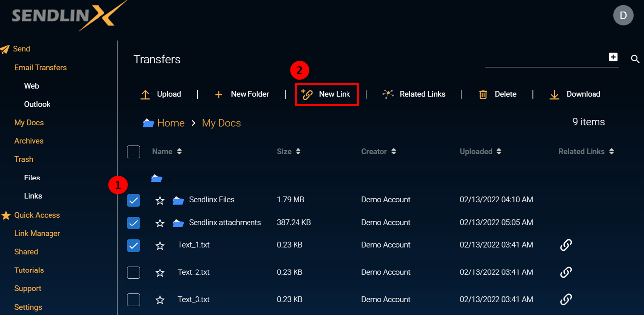Click the Related Links network icon

[388, 94]
